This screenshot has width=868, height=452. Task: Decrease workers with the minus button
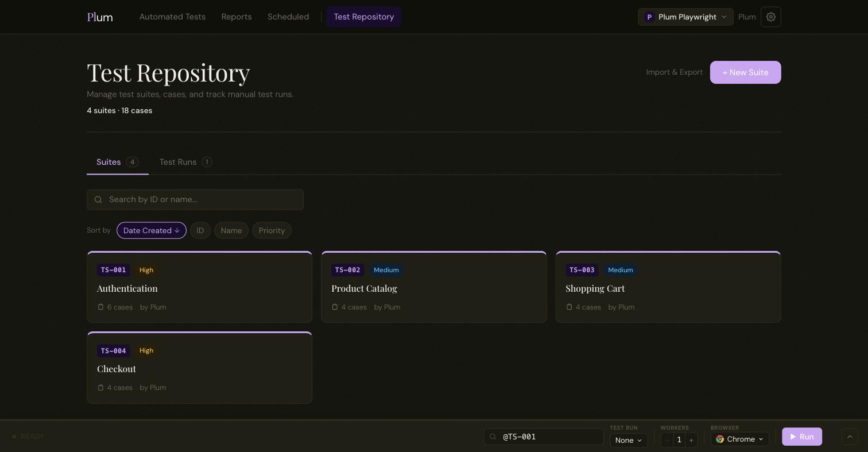(667, 440)
